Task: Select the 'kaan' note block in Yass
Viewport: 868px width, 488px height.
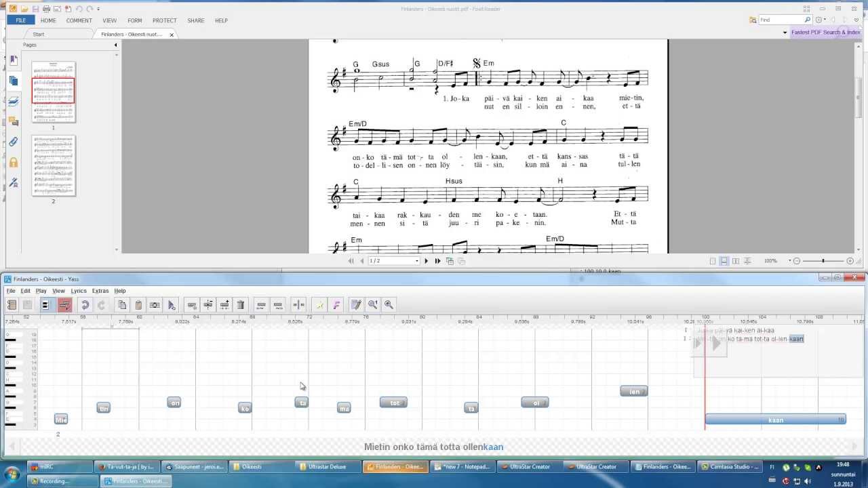Action: (775, 420)
